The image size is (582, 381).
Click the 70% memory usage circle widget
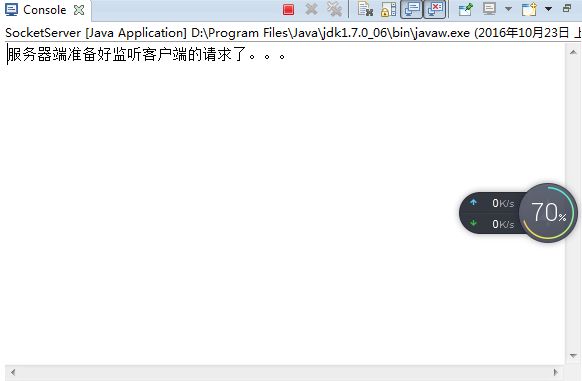[x=548, y=213]
